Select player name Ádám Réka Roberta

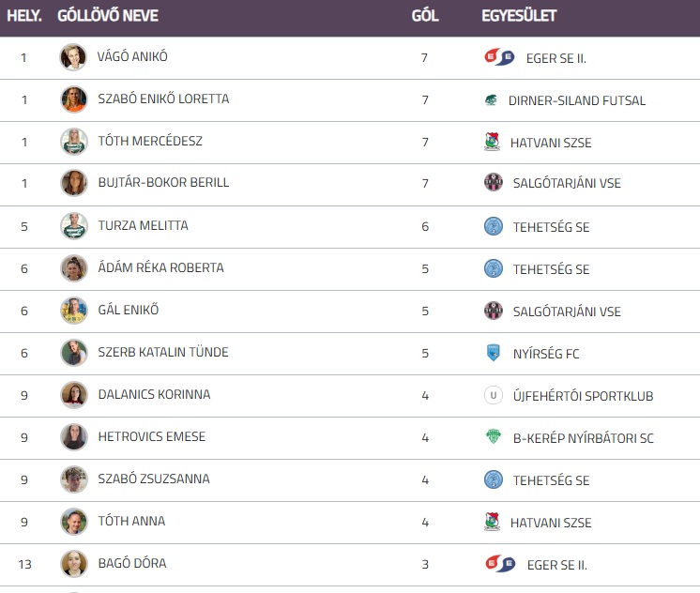click(x=160, y=268)
